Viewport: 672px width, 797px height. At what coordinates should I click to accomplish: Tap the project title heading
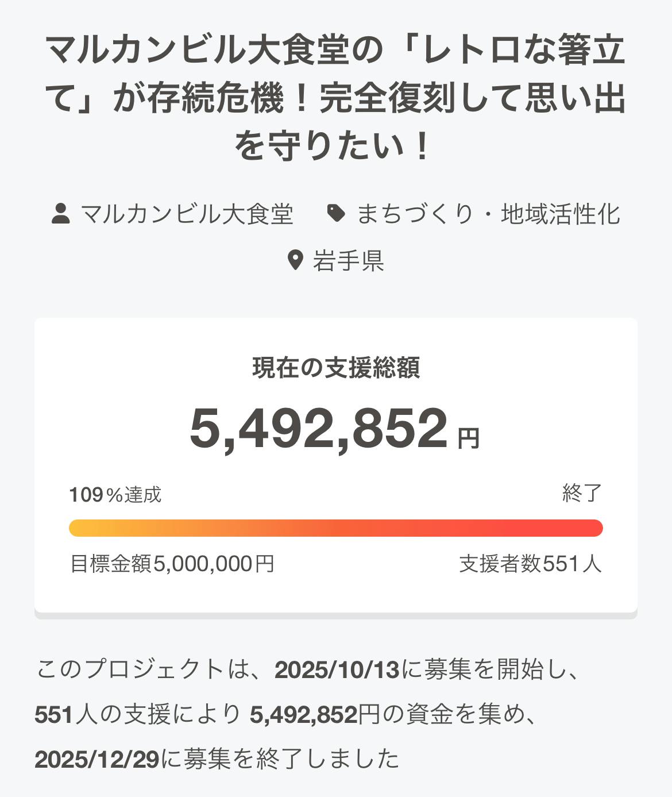tap(336, 98)
